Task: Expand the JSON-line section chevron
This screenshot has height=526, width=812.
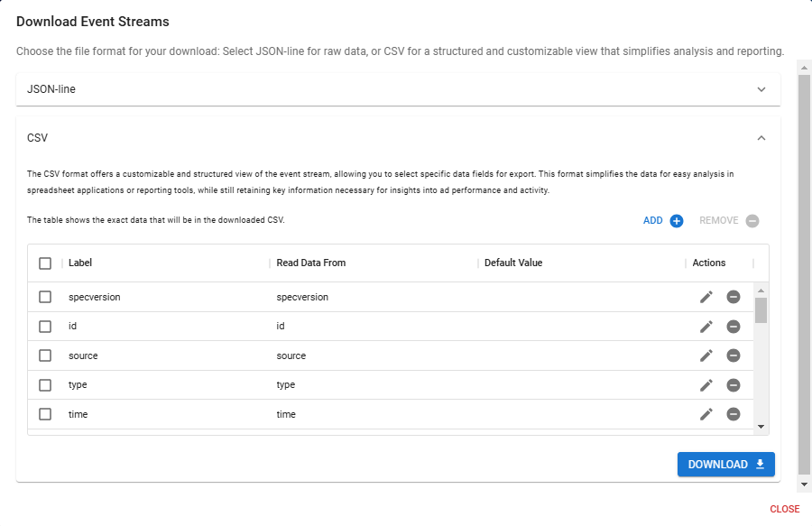Action: click(761, 89)
